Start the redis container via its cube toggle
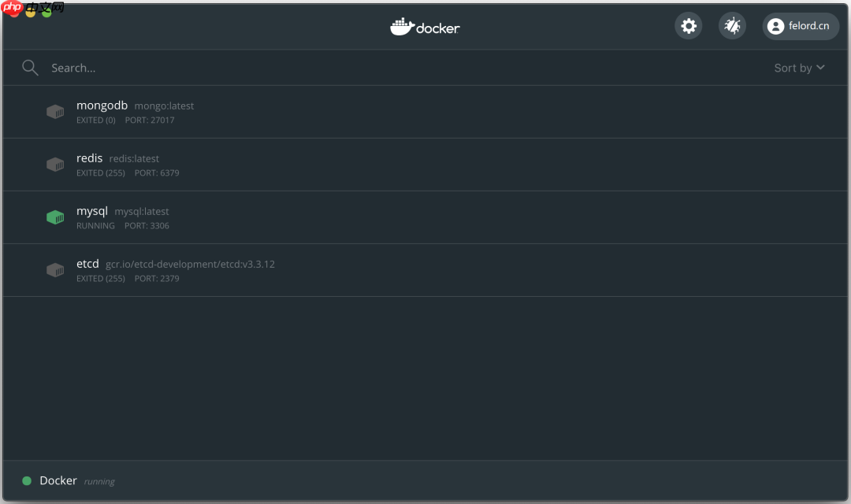 point(55,164)
